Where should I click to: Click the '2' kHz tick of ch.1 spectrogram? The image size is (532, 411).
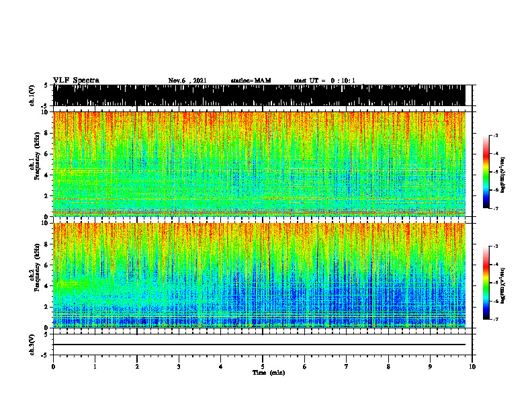[47, 196]
